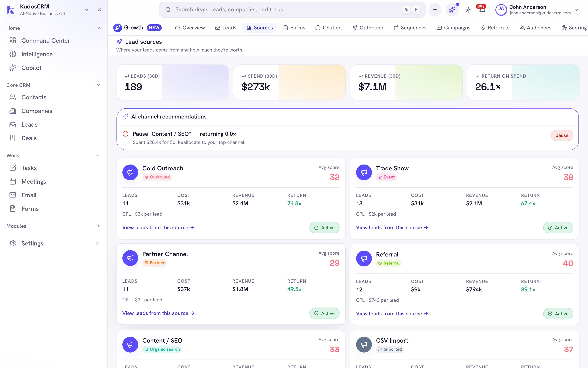The image size is (588, 368).
Task: Click the Contacts people icon
Action: click(13, 97)
